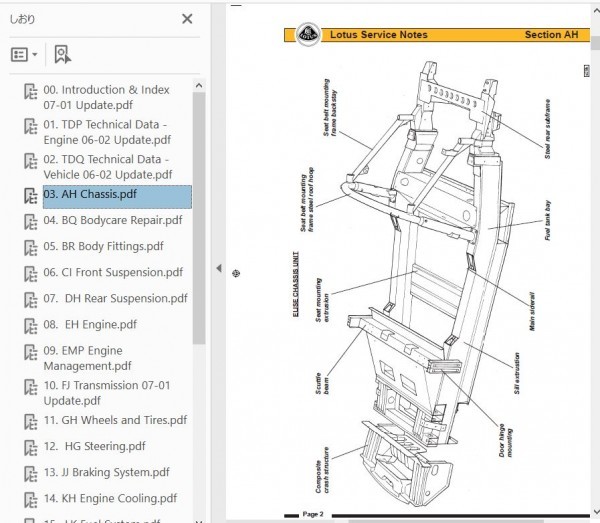
Task: Click the Lotus logo in the page header
Action: 308,34
